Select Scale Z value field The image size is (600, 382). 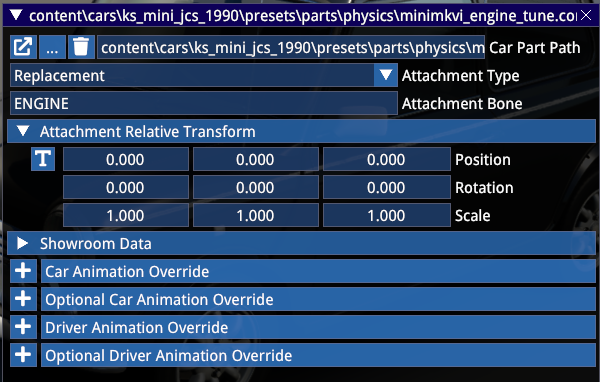point(386,215)
